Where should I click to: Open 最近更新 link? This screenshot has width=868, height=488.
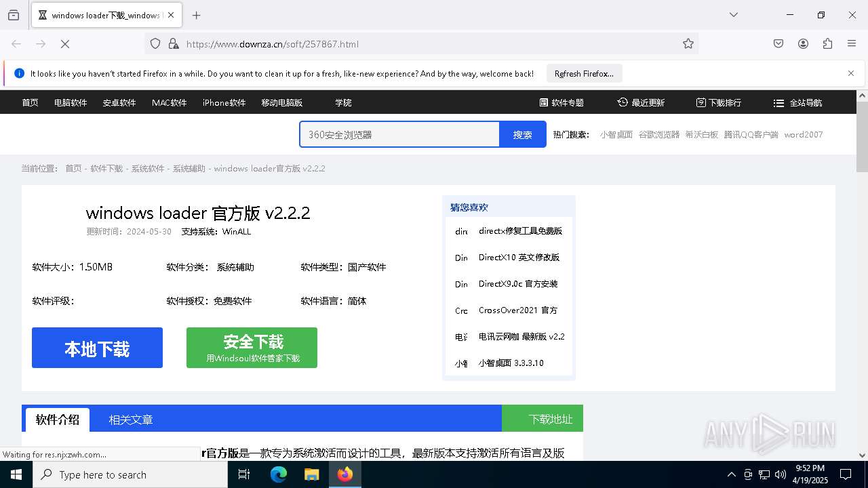[x=641, y=103]
